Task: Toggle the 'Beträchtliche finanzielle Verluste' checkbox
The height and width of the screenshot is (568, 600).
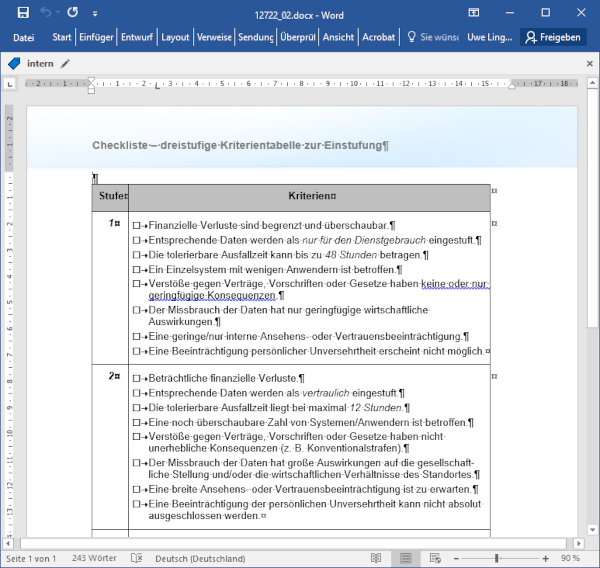Action: tap(136, 379)
